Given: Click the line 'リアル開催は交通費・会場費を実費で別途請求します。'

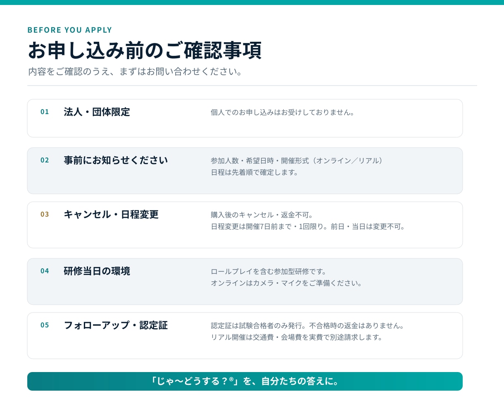Looking at the screenshot, I should coord(297,337).
